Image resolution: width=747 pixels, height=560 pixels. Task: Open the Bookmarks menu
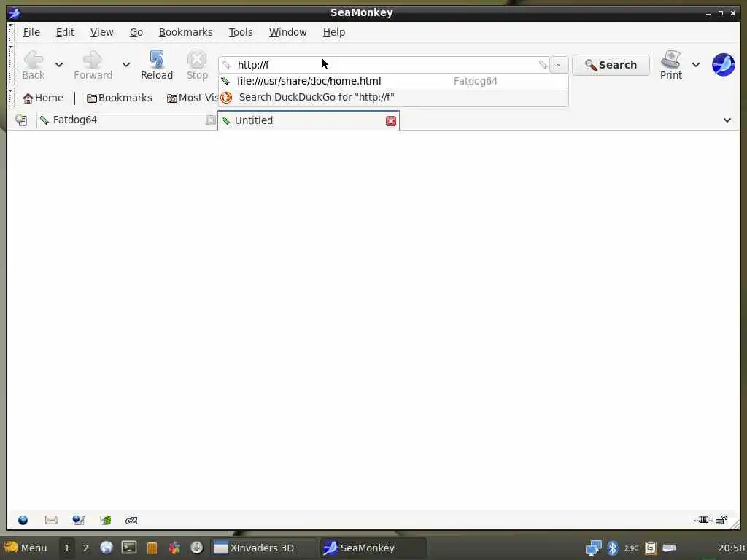pos(186,32)
